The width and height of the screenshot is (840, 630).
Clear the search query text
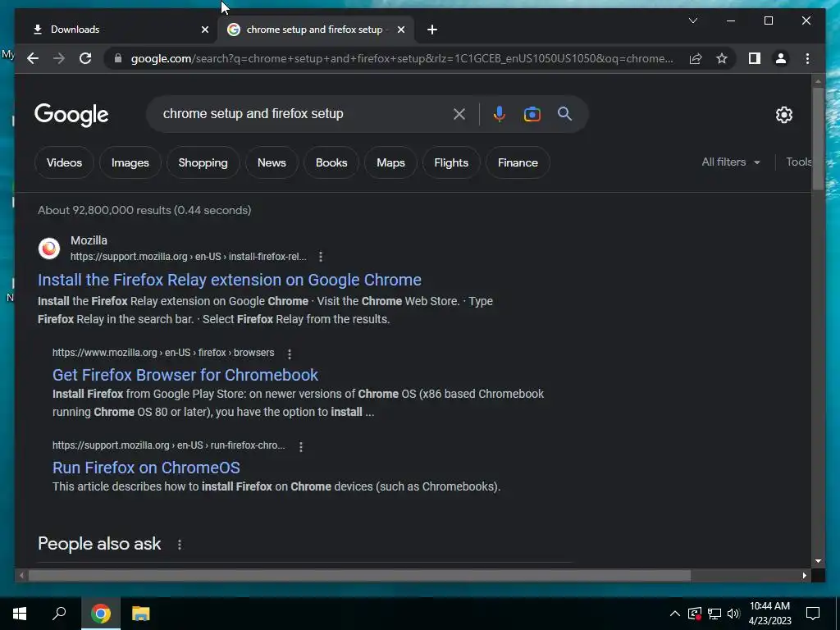coord(459,114)
